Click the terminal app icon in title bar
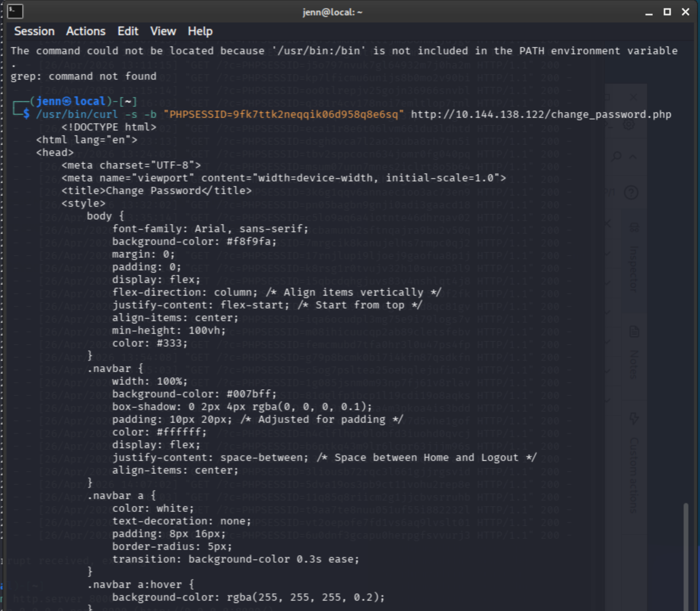700x611 pixels. [15, 11]
